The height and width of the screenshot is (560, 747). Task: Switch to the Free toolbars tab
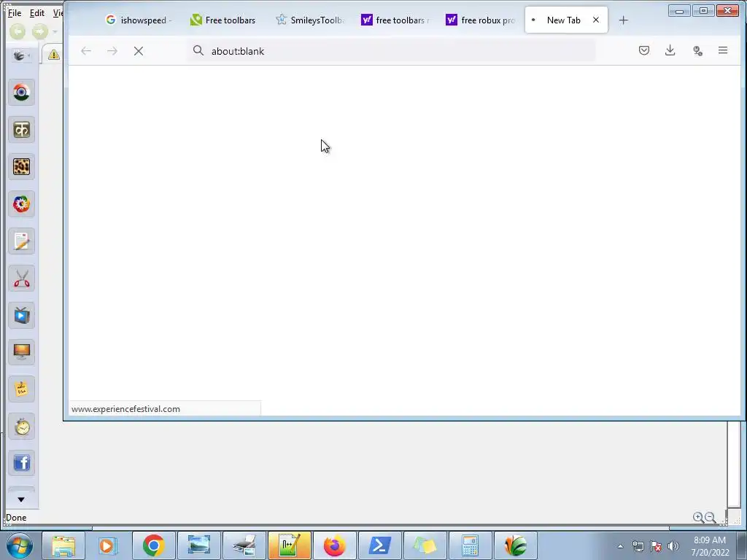click(223, 20)
